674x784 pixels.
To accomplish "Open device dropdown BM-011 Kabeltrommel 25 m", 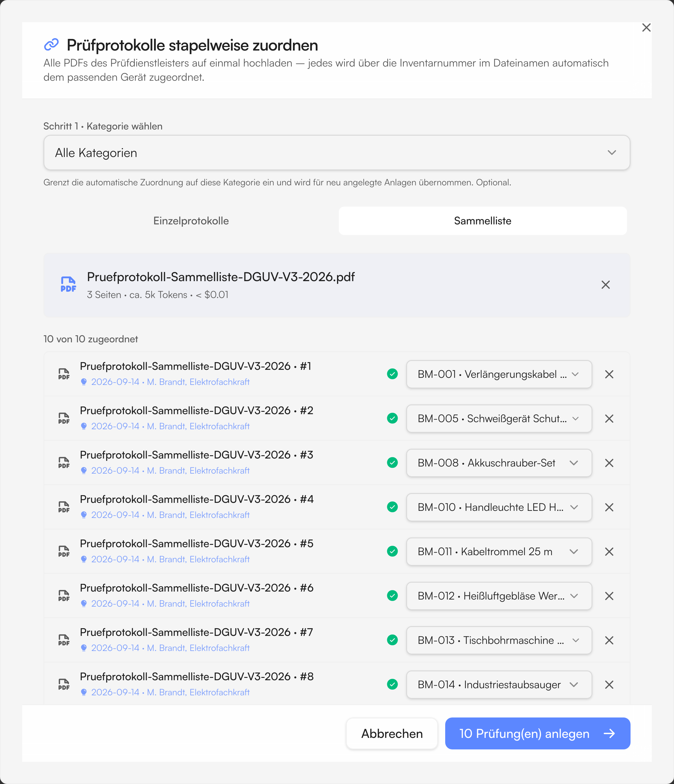I will pyautogui.click(x=499, y=551).
